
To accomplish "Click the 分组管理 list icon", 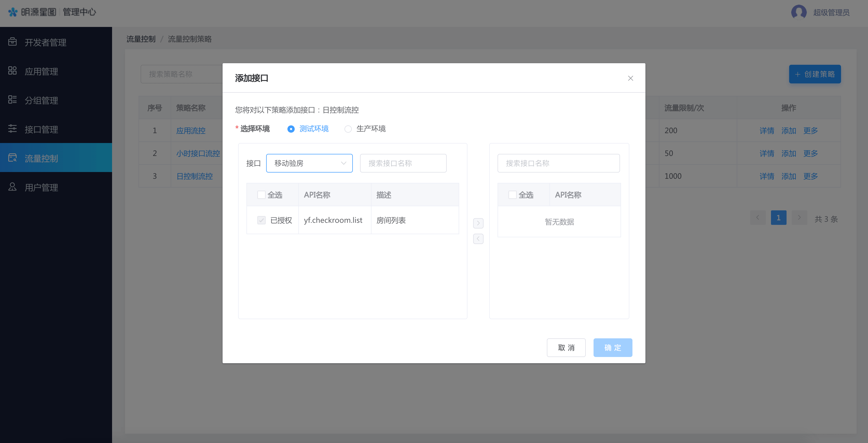I will pyautogui.click(x=12, y=100).
